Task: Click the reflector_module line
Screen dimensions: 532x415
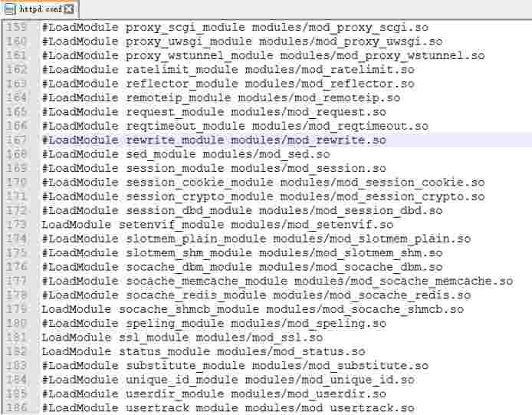Action: (x=228, y=84)
